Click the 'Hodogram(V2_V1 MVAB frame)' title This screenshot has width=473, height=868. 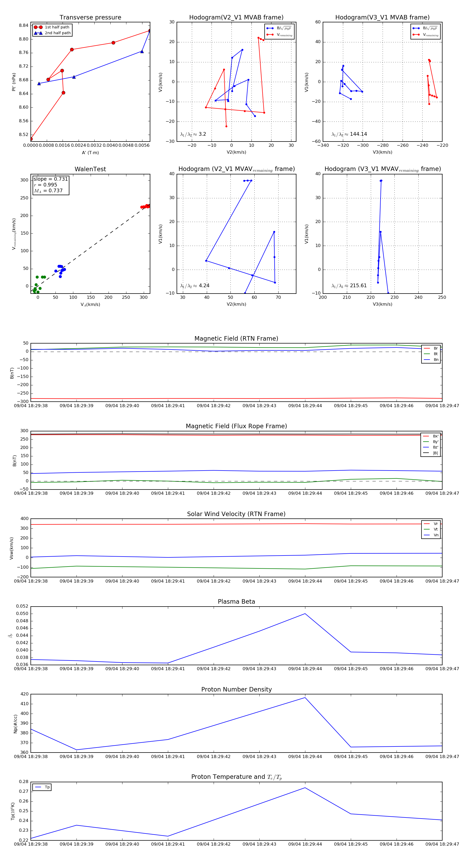pos(236,17)
